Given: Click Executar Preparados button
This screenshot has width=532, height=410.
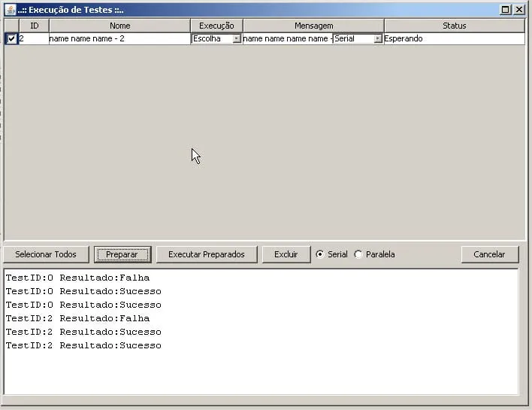Looking at the screenshot, I should [207, 254].
